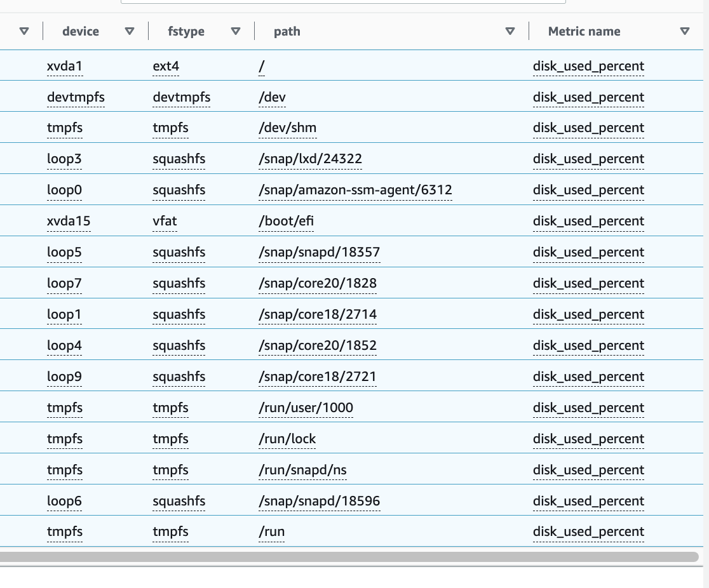Open the leftmost unlabeled column filter dropdown
The image size is (709, 588).
[24, 30]
